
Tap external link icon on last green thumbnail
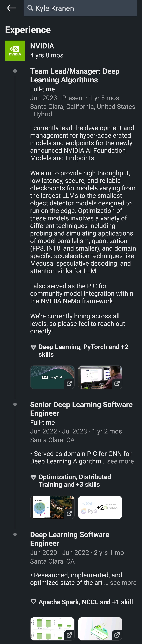pos(117,634)
